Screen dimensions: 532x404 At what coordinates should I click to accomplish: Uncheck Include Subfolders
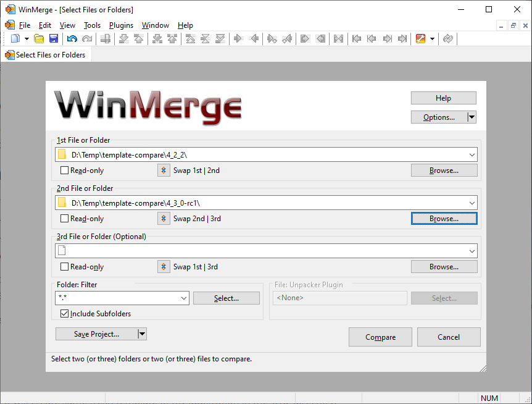tap(65, 314)
